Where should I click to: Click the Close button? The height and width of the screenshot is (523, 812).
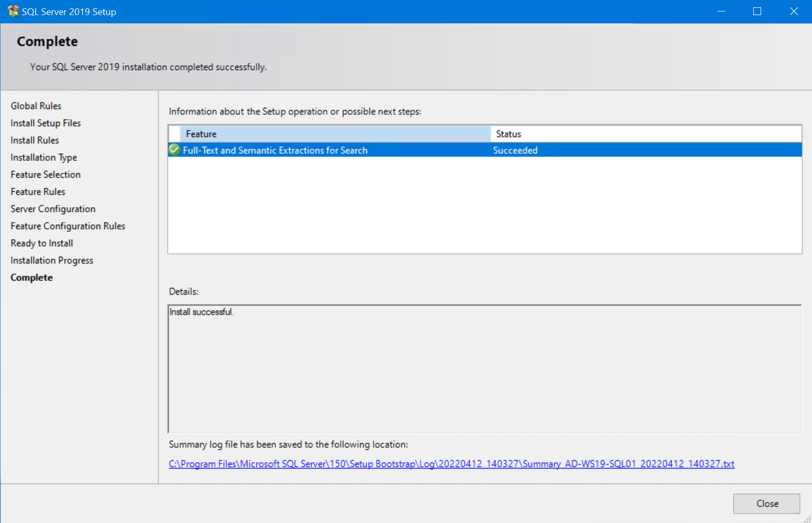[x=766, y=503]
